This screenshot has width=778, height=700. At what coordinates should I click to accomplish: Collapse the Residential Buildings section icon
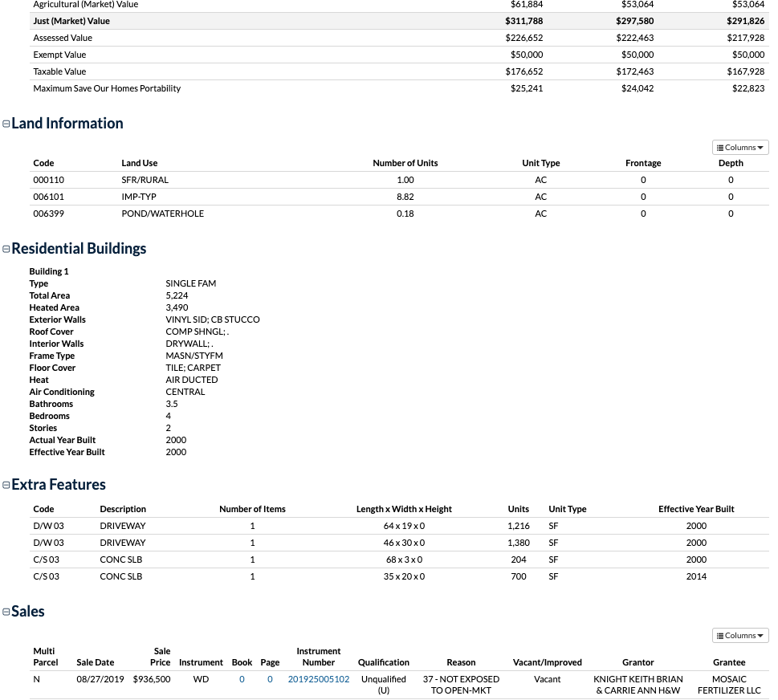[6, 249]
